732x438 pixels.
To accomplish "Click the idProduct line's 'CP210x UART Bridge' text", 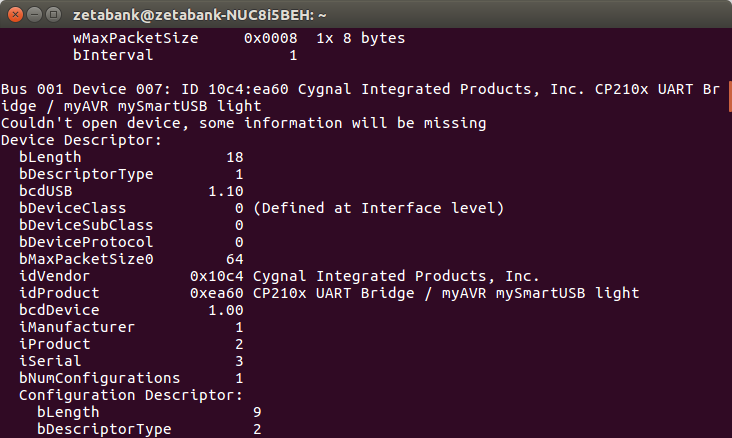I will point(333,293).
